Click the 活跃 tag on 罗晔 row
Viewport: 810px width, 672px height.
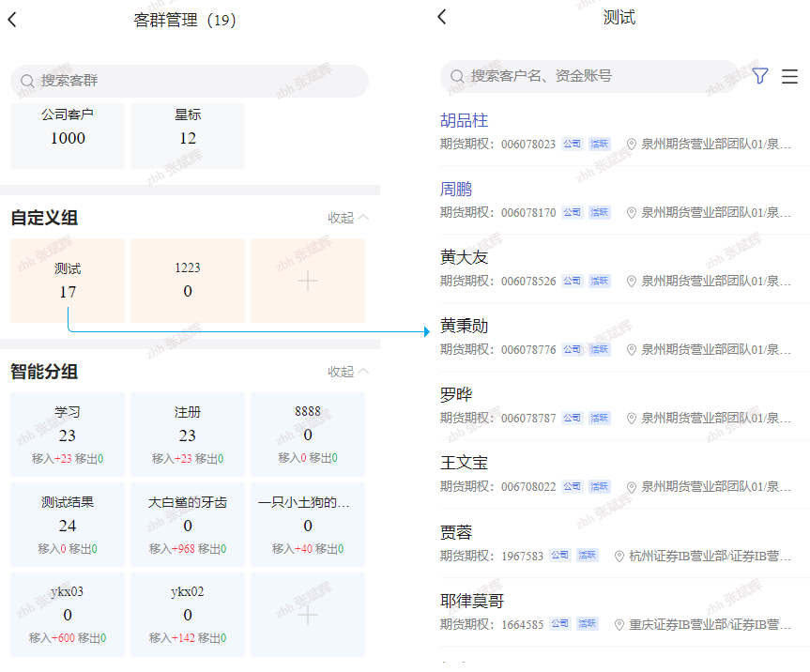[x=599, y=418]
